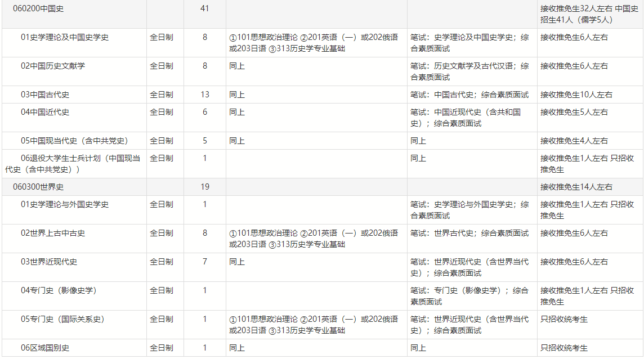Click the 04中国近代史 direction name
The height and width of the screenshot is (359, 644).
point(45,112)
